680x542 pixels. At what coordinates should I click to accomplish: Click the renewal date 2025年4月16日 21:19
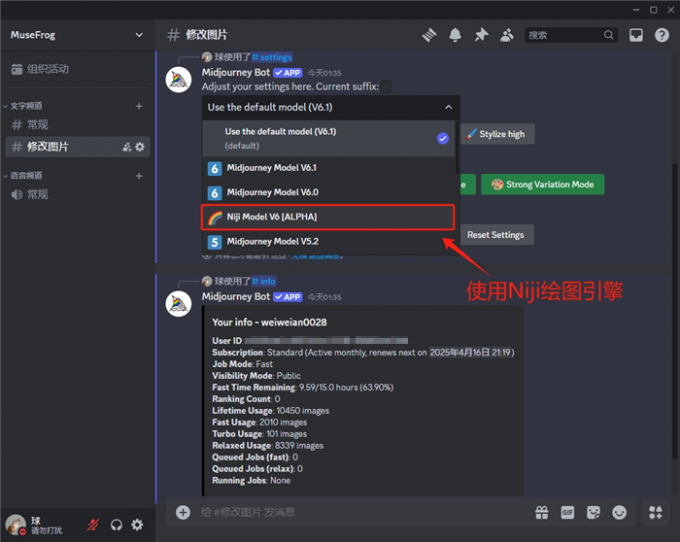(x=470, y=353)
